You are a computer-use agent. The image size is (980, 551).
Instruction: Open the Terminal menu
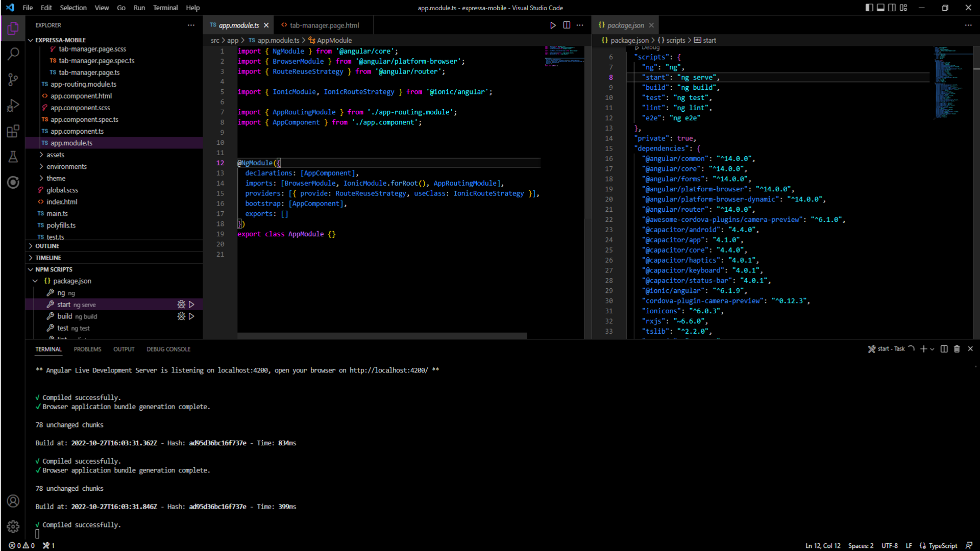click(165, 8)
